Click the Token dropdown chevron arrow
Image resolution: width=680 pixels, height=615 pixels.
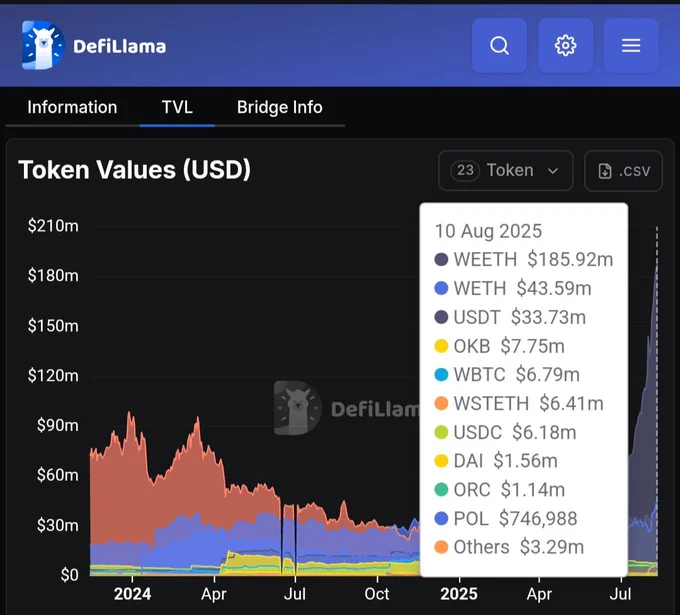point(553,171)
